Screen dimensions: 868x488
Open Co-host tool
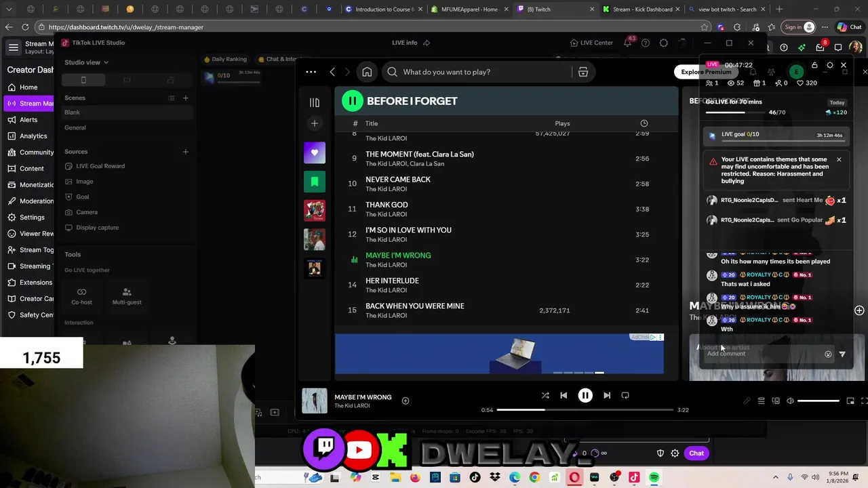click(81, 296)
